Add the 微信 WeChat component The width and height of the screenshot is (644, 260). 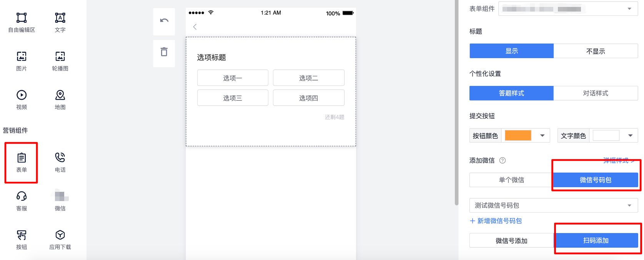[60, 201]
